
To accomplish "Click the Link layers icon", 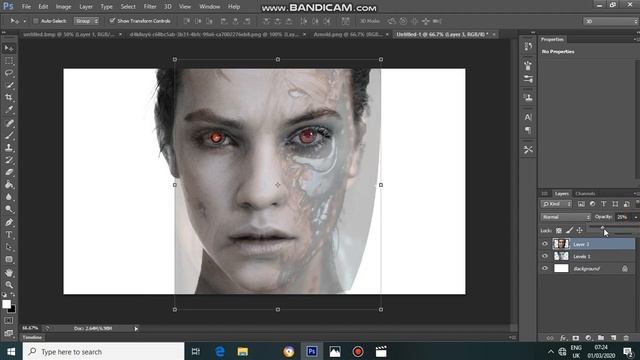I will 550,338.
